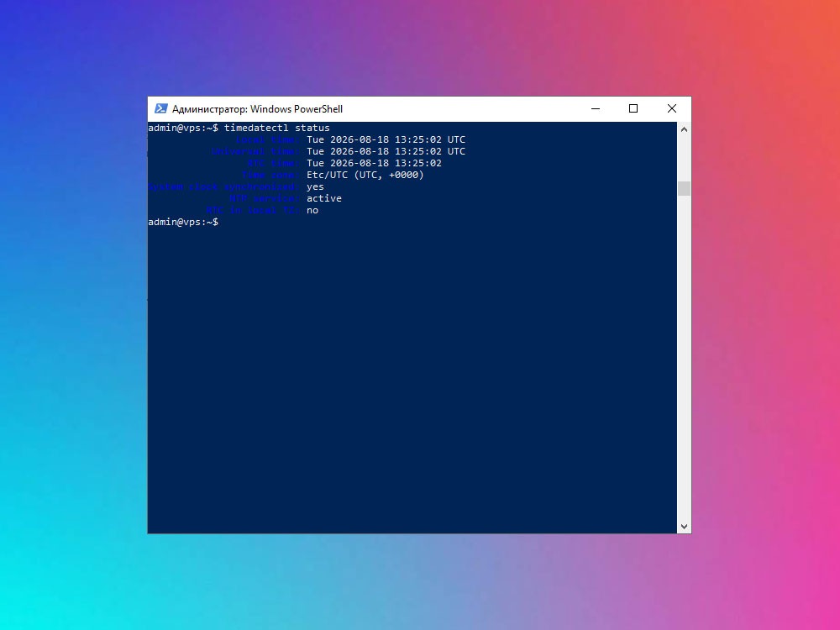The image size is (840, 630).
Task: Click the 'no' RTC in local TZ value
Action: [x=312, y=210]
